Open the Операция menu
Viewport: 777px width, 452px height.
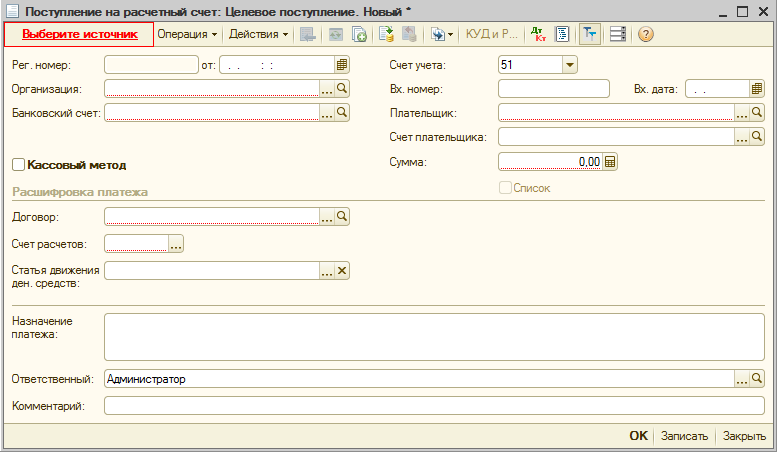click(x=187, y=34)
